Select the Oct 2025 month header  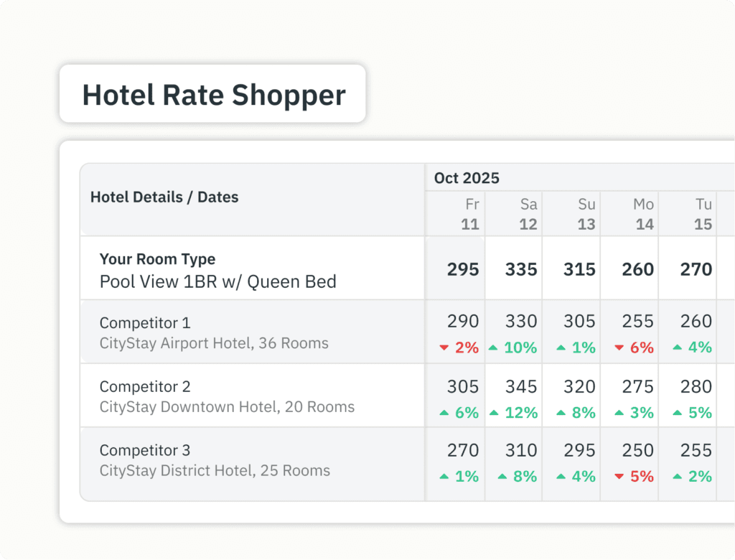point(467,178)
